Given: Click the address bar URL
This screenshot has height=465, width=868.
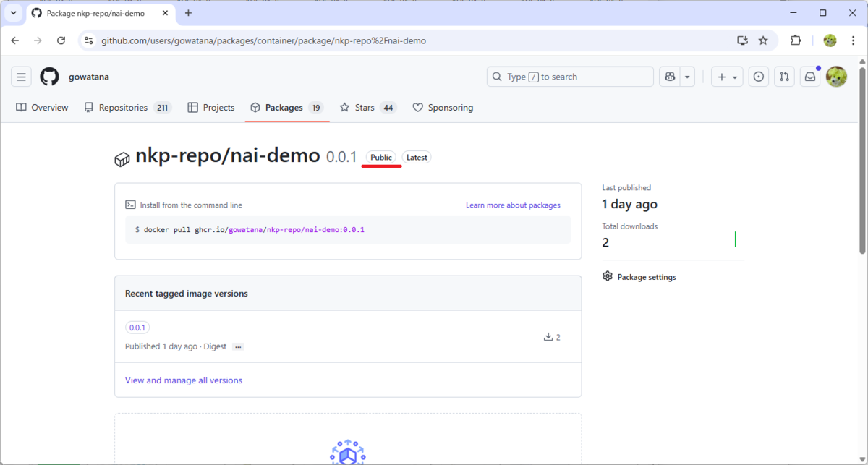Looking at the screenshot, I should click(263, 40).
